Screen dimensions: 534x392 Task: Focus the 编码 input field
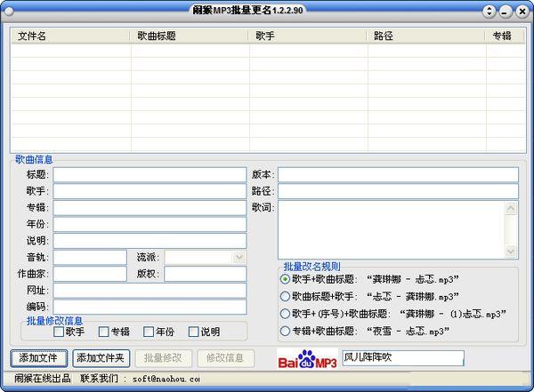(x=150, y=307)
